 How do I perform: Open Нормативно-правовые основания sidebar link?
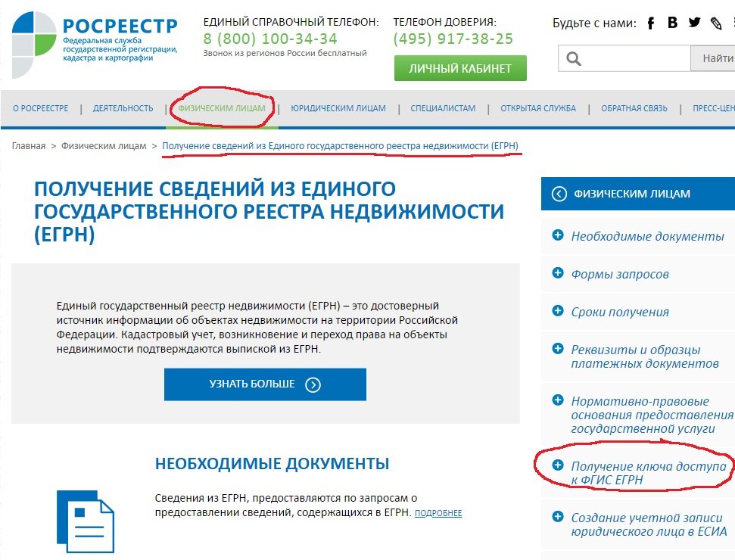click(x=652, y=415)
